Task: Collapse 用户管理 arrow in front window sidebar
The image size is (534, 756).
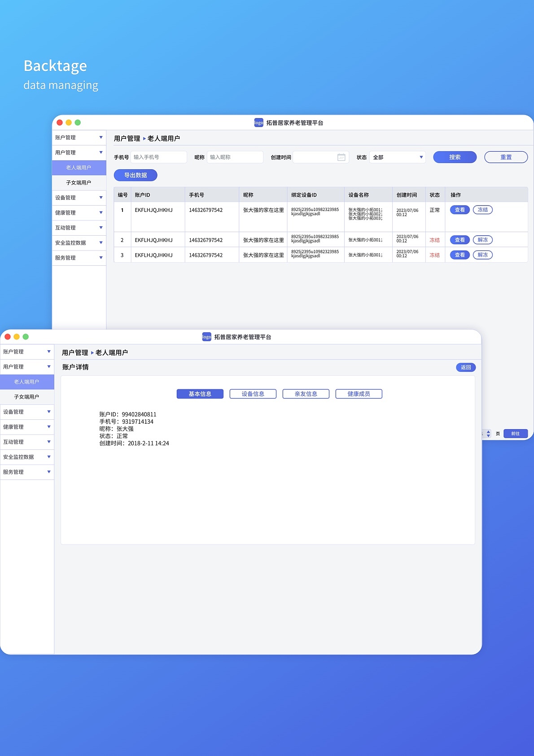Action: tap(49, 367)
